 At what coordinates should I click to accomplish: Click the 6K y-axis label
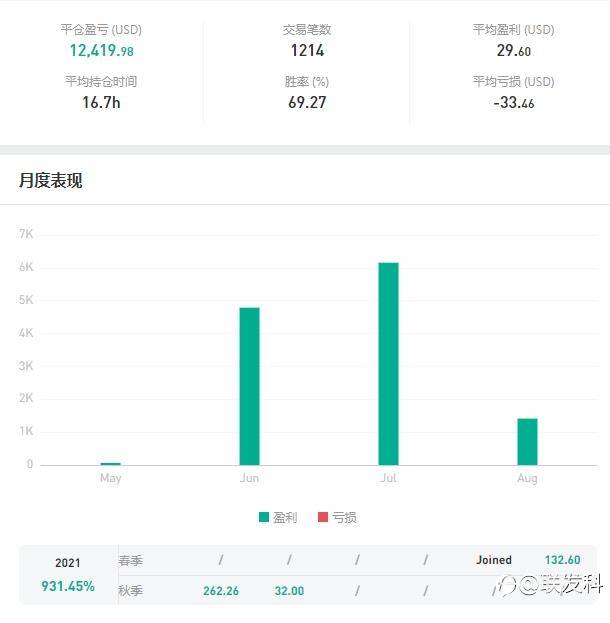[26, 267]
